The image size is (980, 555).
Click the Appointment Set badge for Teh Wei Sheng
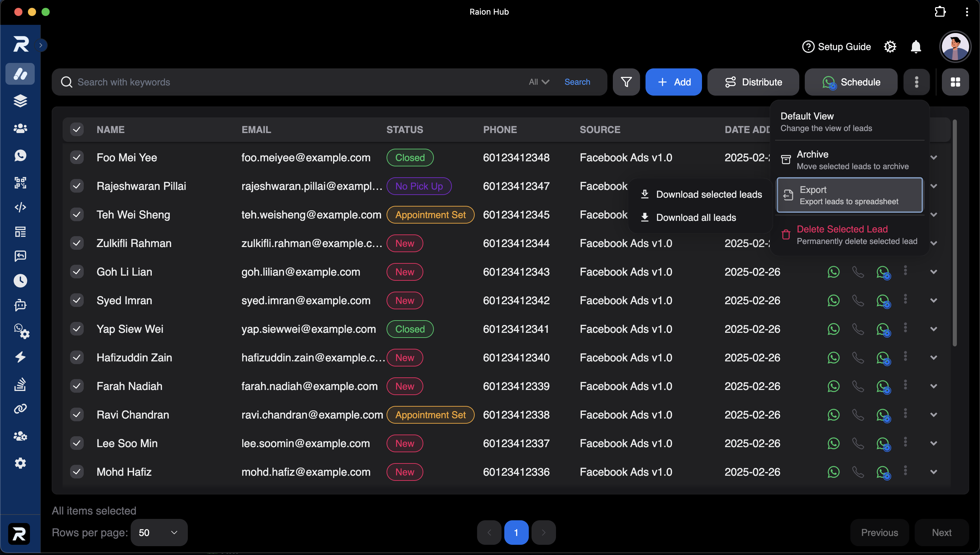pos(430,215)
